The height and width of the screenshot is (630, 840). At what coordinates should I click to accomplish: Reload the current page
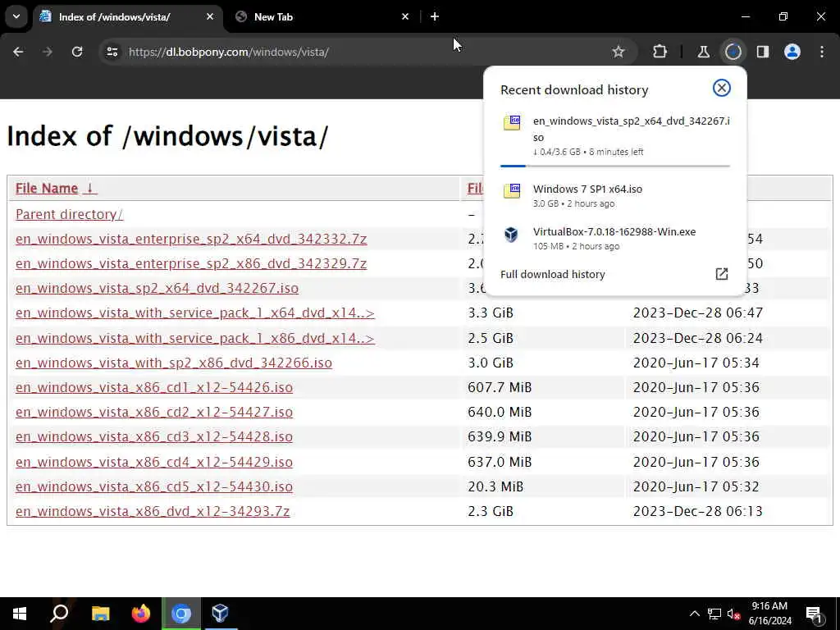[77, 52]
